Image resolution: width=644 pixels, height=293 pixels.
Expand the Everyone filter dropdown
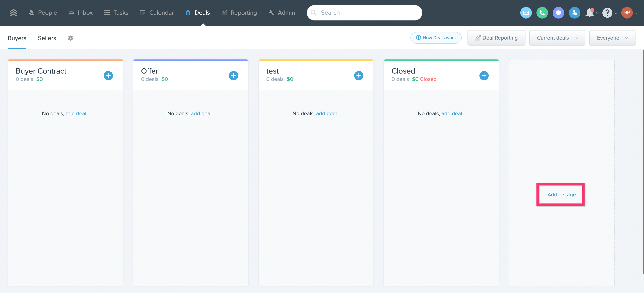point(612,38)
